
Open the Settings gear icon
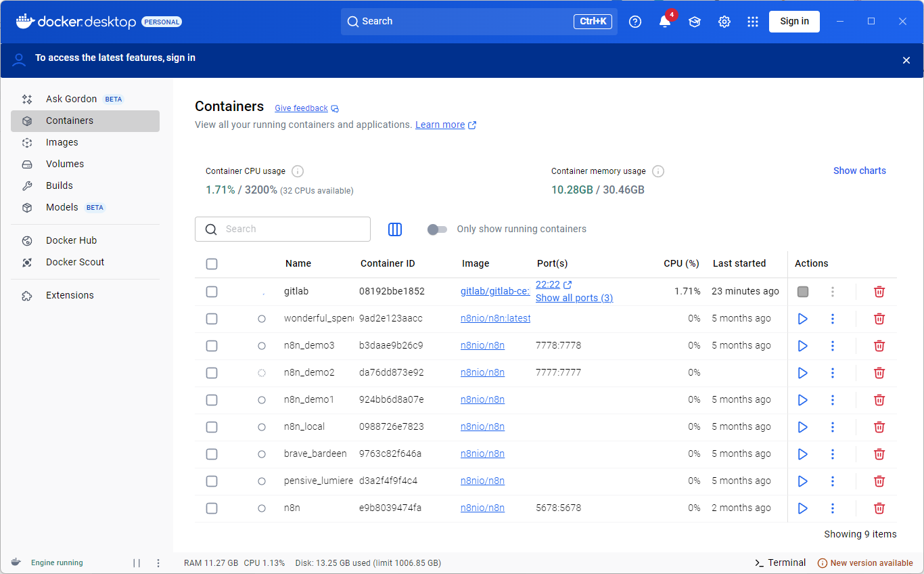(724, 22)
